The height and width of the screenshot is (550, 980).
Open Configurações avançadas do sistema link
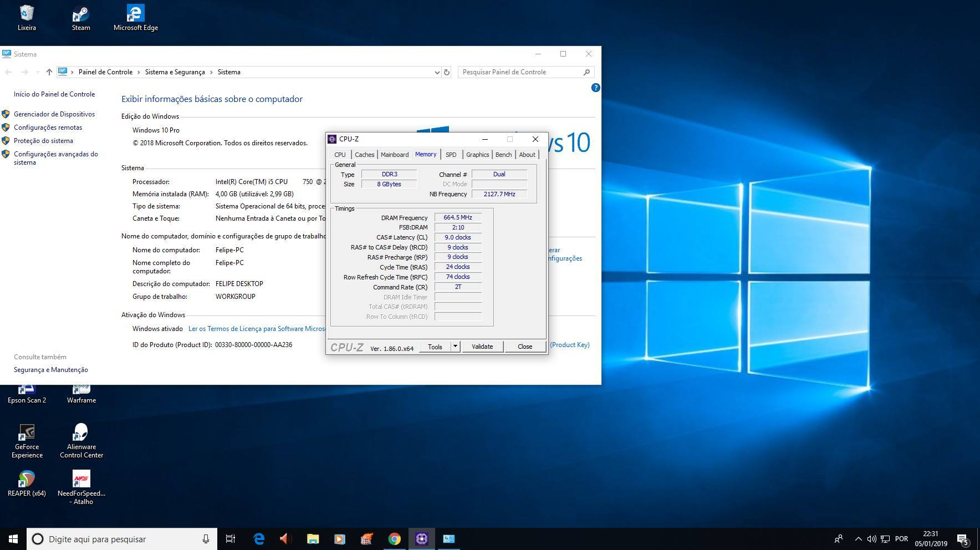(56, 158)
